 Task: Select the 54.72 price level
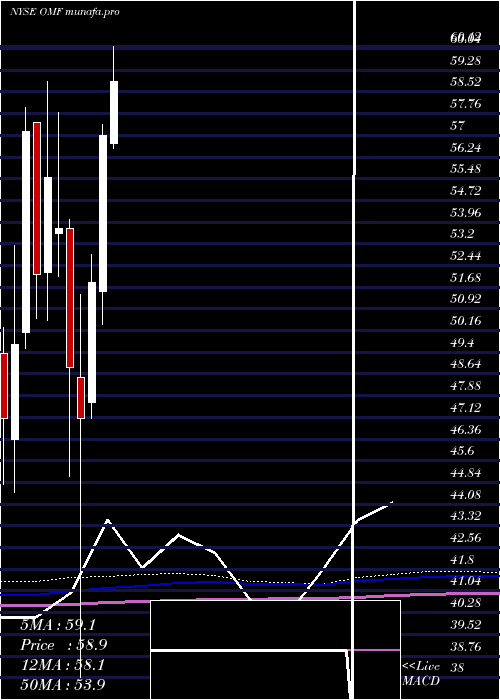click(465, 191)
